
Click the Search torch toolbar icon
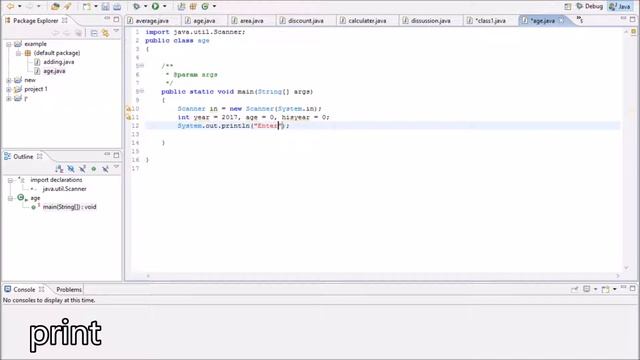[67, 7]
